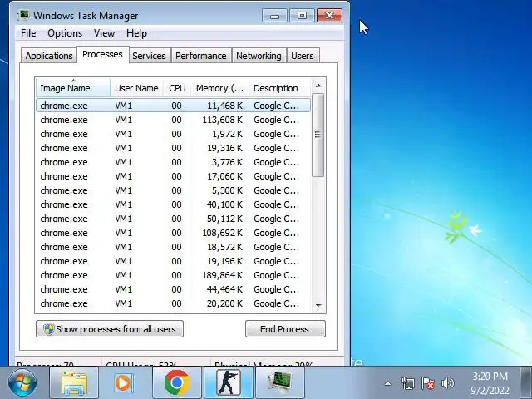
Task: Close the Windows Task Manager window
Action: pyautogui.click(x=329, y=16)
